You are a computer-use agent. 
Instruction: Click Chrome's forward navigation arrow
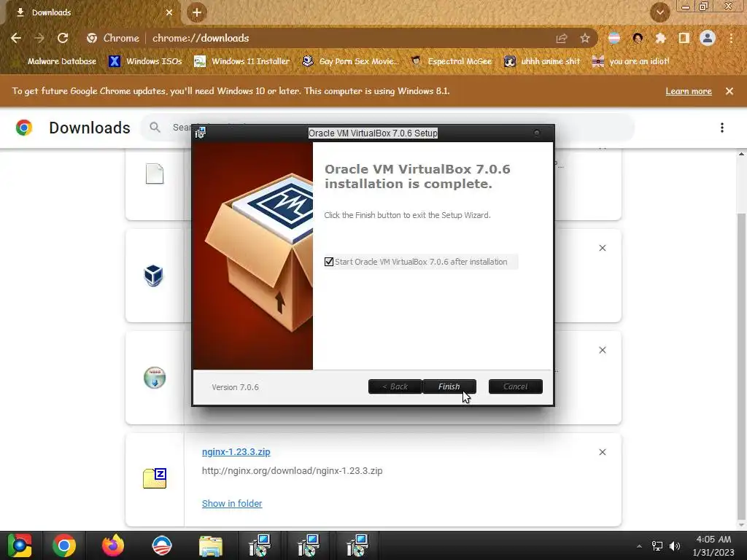tap(39, 38)
